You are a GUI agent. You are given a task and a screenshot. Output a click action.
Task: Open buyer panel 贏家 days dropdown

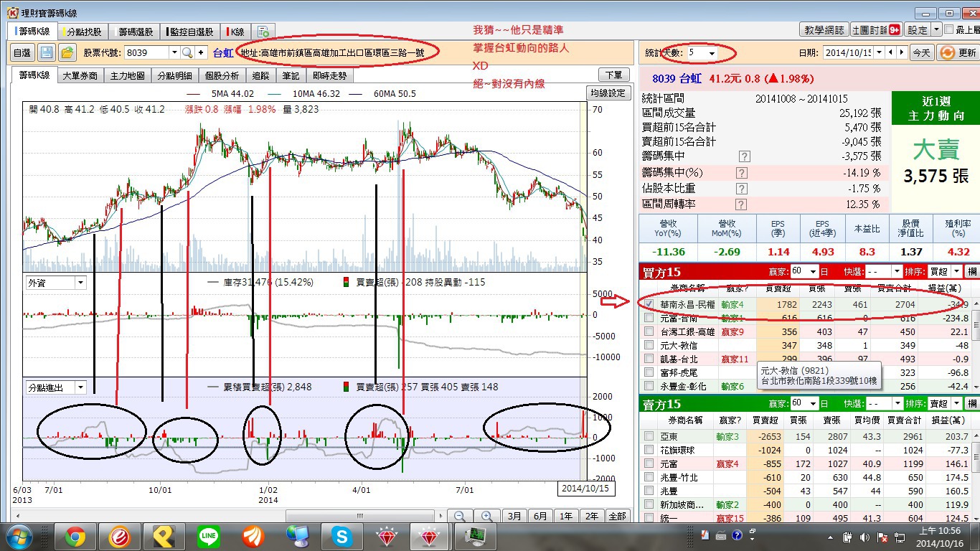[813, 272]
